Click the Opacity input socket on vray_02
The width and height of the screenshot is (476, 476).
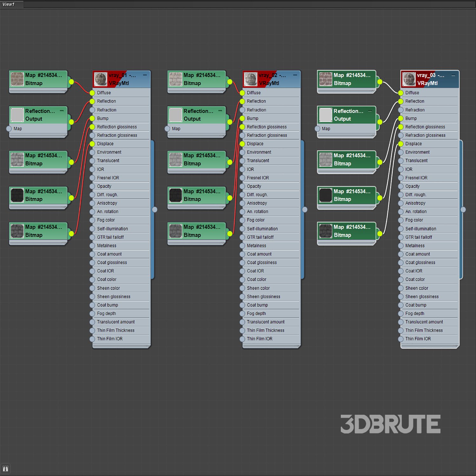pos(242,186)
